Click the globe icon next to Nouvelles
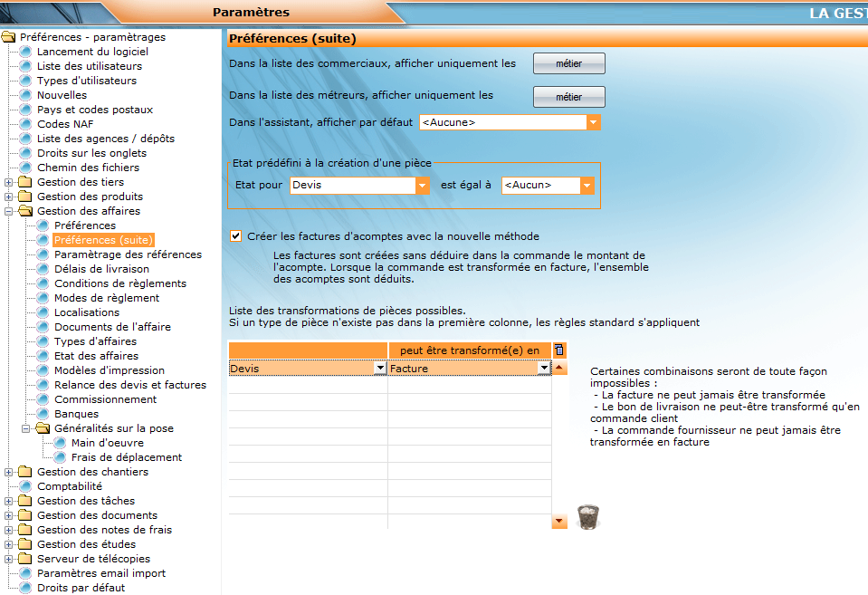The height and width of the screenshot is (595, 868). pyautogui.click(x=25, y=95)
